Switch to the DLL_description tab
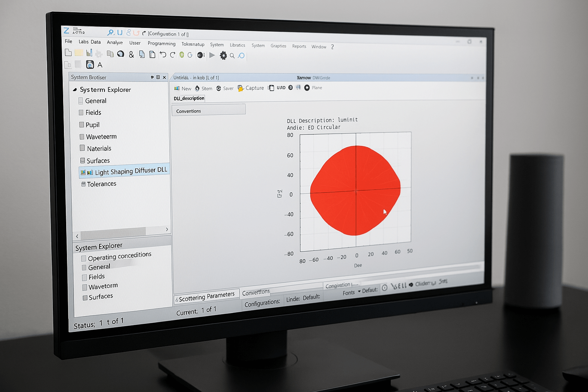Screen dimensions: 588x392 [188, 98]
